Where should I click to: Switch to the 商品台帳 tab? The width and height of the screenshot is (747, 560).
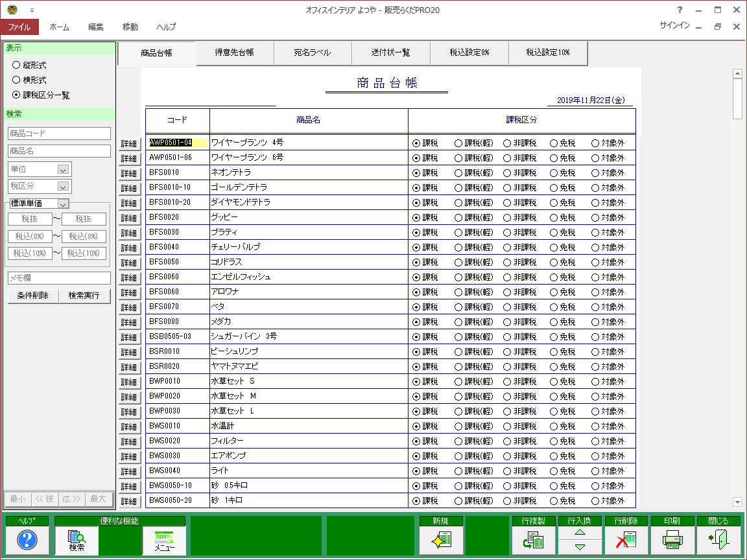pyautogui.click(x=157, y=53)
